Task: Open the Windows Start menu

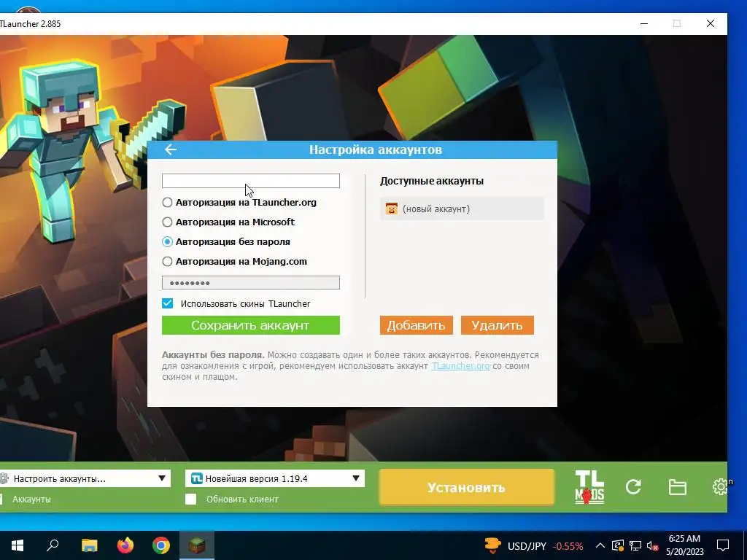Action: tap(18, 545)
